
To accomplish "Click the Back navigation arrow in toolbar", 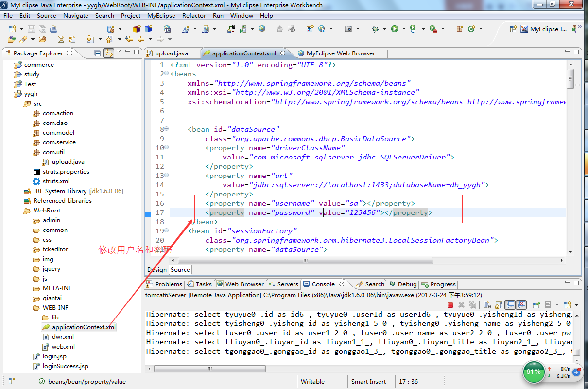I will pos(141,39).
